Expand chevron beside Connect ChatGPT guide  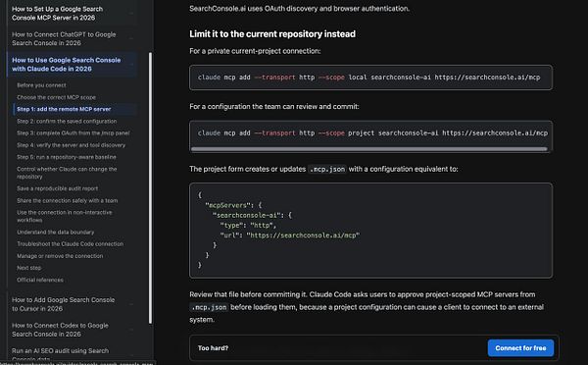click(x=131, y=38)
